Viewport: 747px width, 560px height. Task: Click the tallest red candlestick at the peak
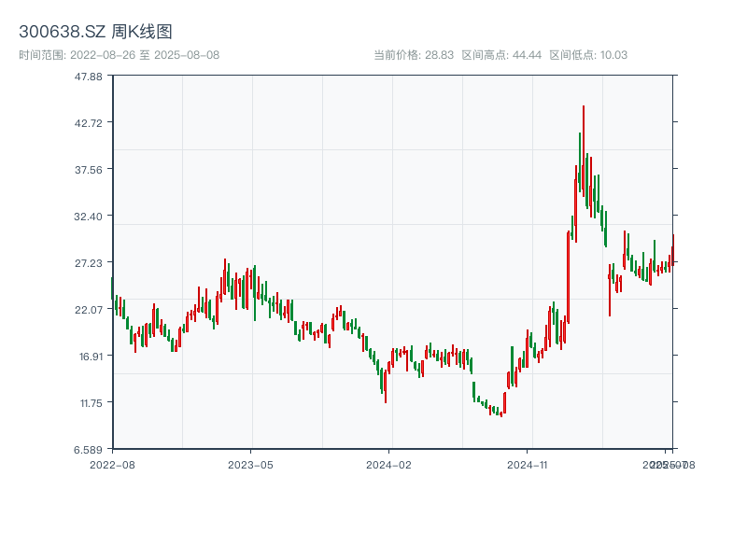point(584,149)
